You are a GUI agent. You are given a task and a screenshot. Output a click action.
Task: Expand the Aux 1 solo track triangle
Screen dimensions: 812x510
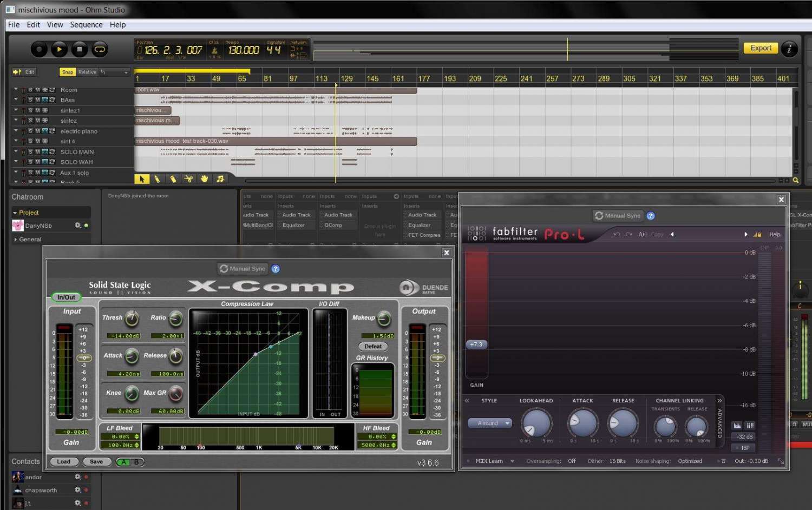pos(16,172)
